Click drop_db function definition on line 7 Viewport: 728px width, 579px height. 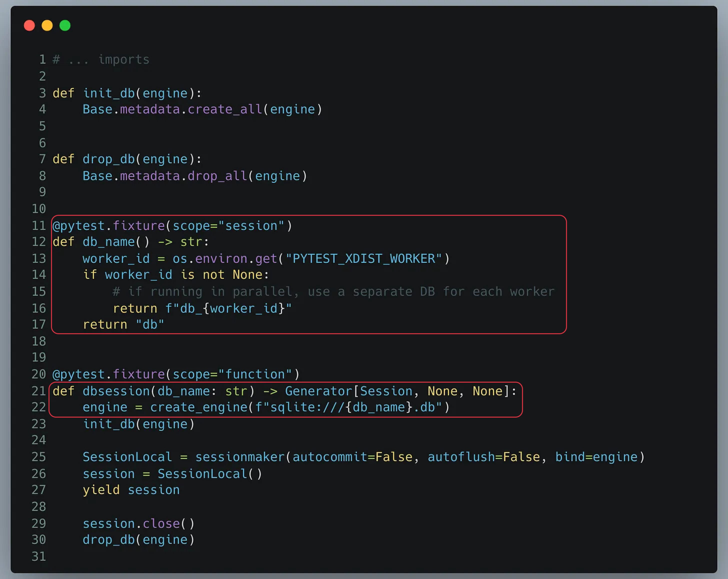click(109, 159)
